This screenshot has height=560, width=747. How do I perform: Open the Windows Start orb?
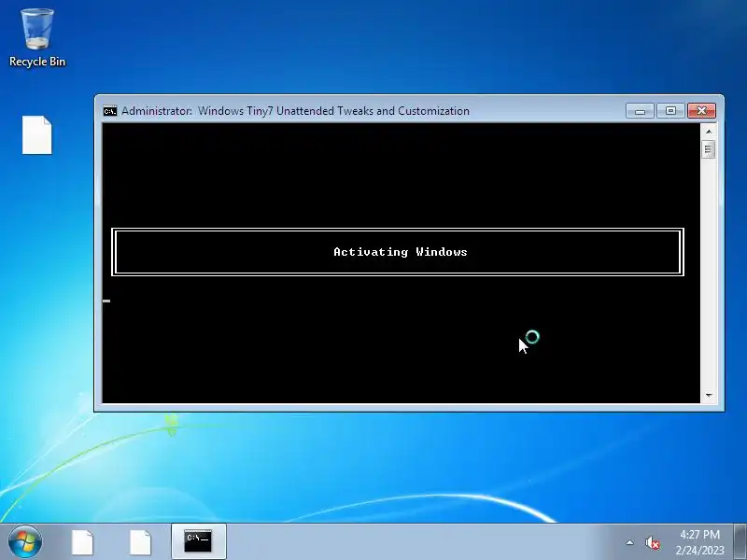pos(25,542)
